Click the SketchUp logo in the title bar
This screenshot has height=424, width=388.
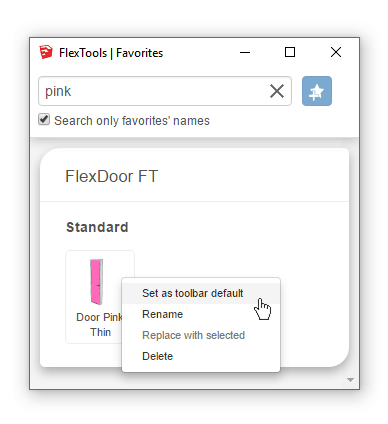pos(46,52)
